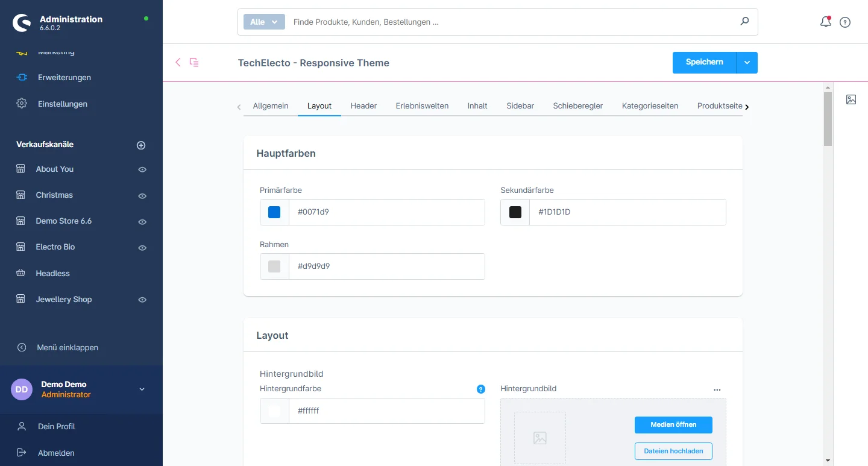Screen dimensions: 868x466
Task: Open the Alle search filter dropdown
Action: pos(263,22)
